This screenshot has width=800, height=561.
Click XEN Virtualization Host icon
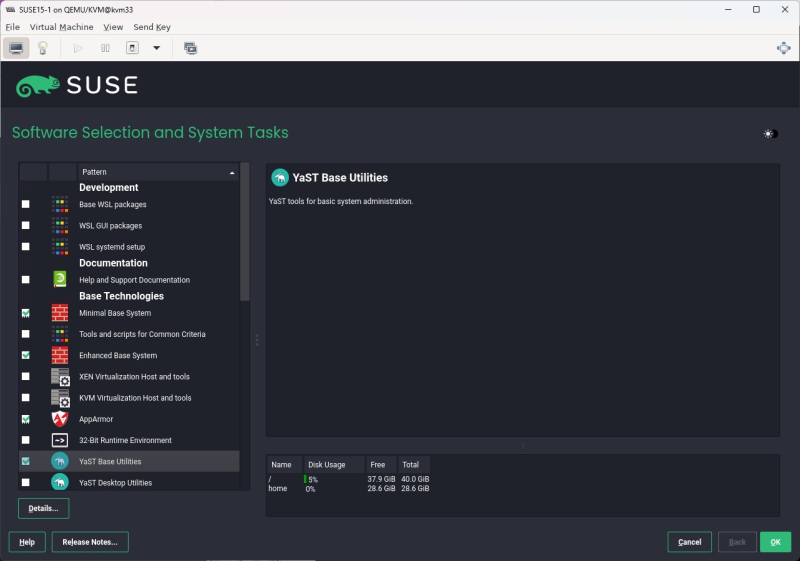point(60,376)
